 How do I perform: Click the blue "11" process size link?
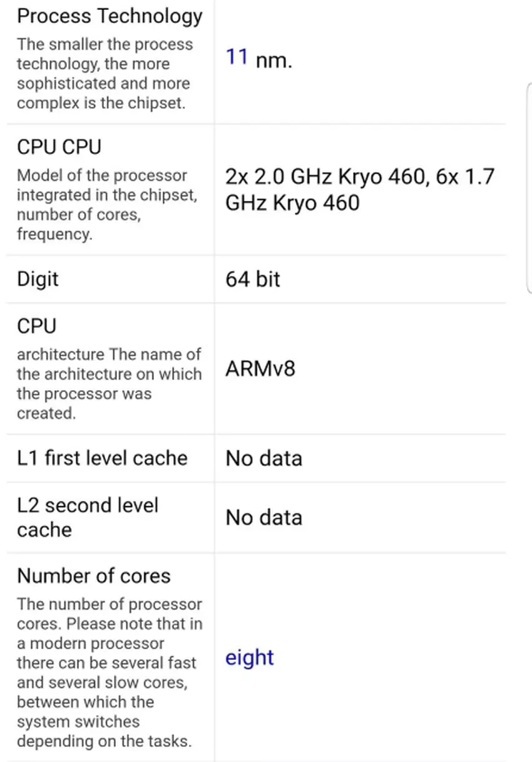(237, 58)
